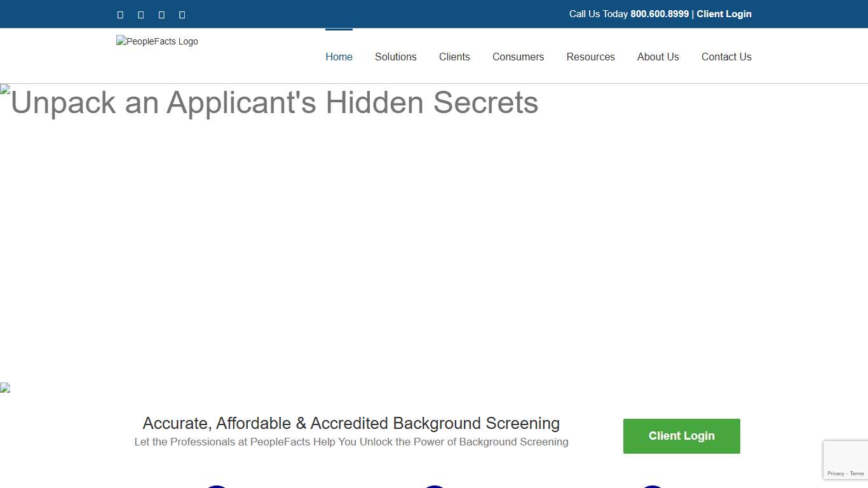Click the first blue circular feature icon
The height and width of the screenshot is (488, 868).
coord(217,487)
